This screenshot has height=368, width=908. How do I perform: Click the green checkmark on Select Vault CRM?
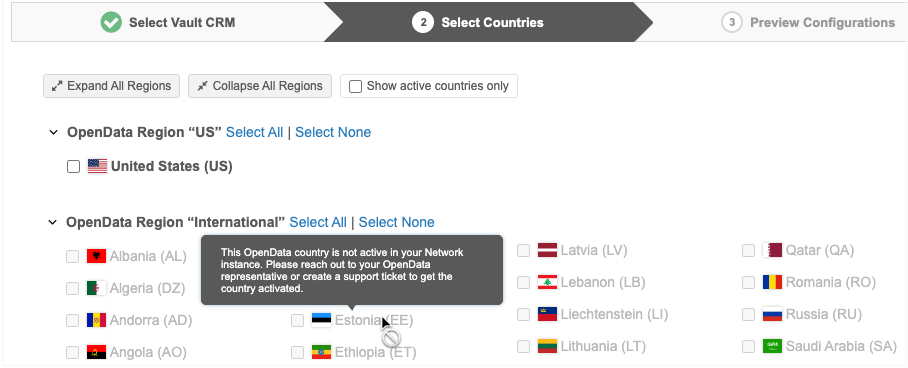(111, 23)
